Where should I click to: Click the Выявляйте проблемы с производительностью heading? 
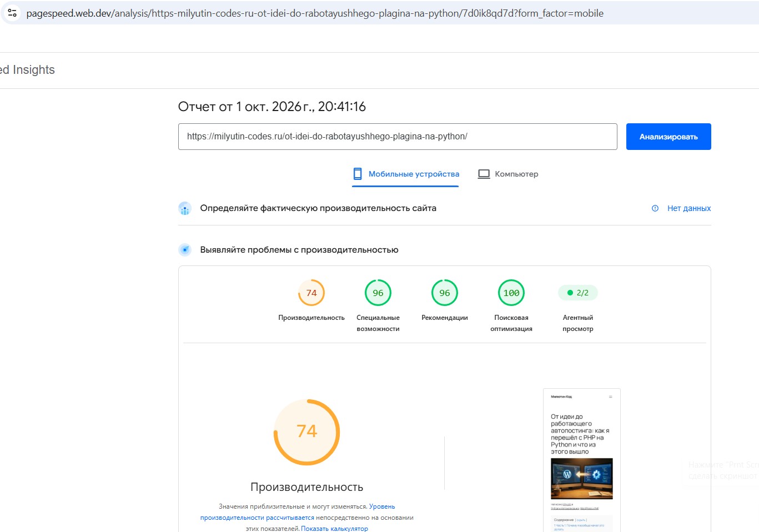(x=299, y=250)
